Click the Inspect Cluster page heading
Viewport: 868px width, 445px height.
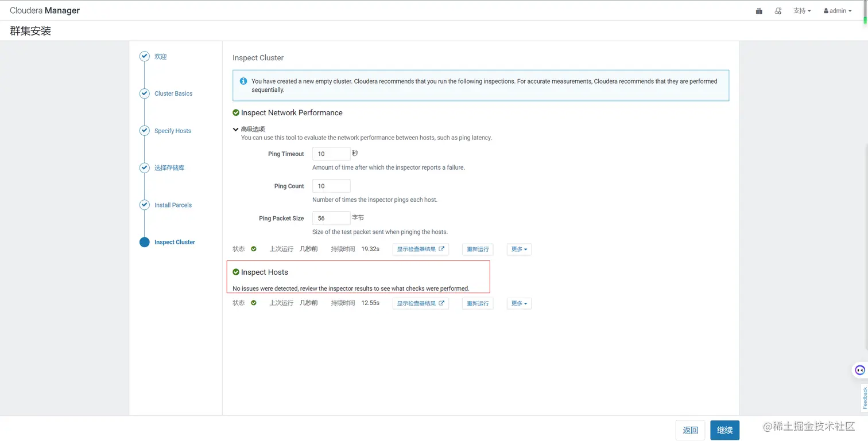pos(258,58)
